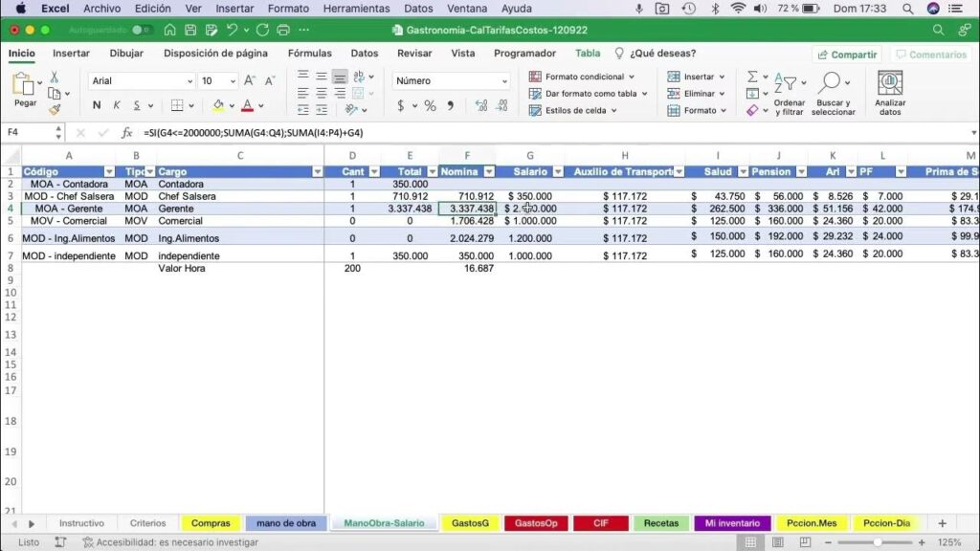Screen dimensions: 980x551
Task: Click the insert function fx icon
Action: 126,134
